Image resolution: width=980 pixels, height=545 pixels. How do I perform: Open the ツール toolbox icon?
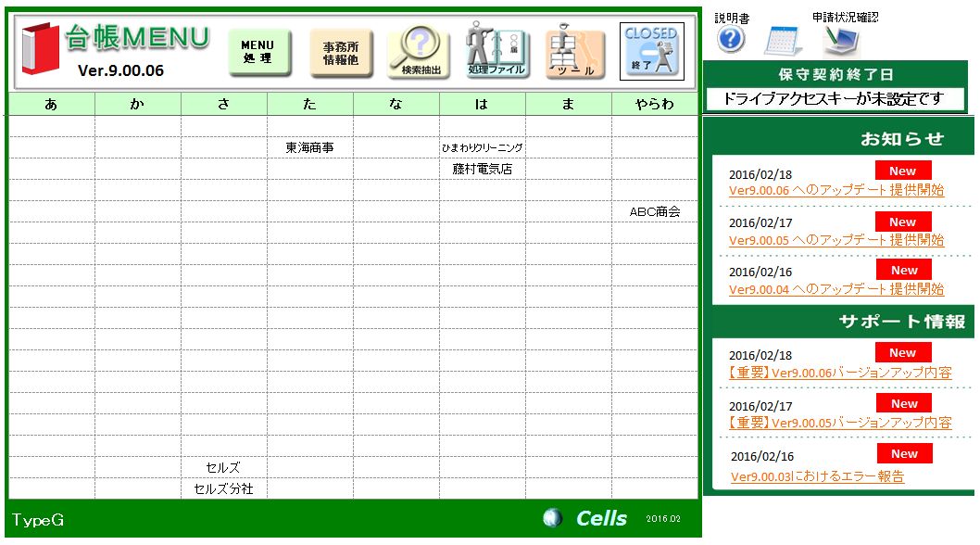click(x=575, y=52)
